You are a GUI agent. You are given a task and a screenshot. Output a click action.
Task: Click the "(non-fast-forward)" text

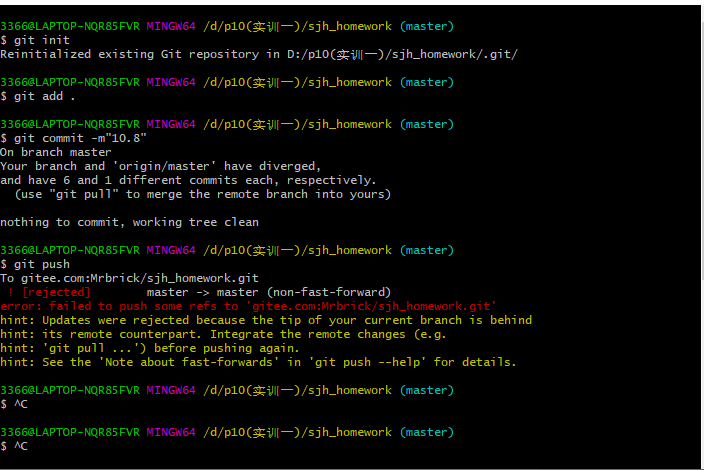(x=329, y=292)
